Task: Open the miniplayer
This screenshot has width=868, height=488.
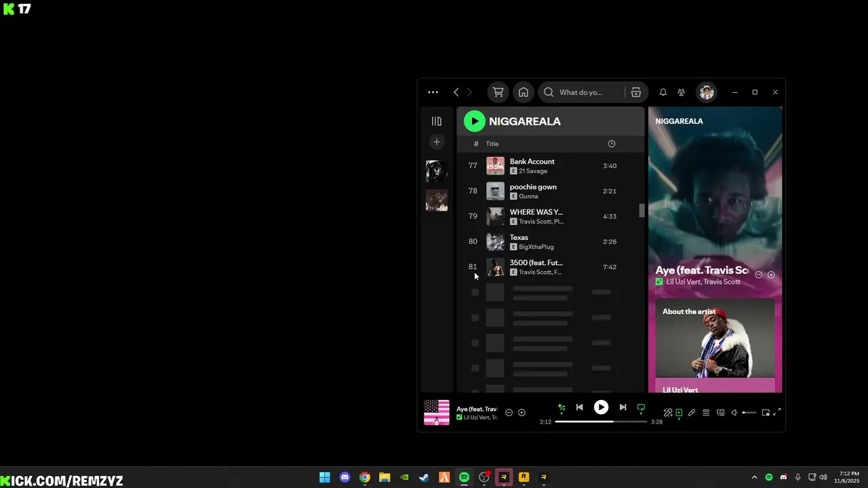Action: pos(766,412)
